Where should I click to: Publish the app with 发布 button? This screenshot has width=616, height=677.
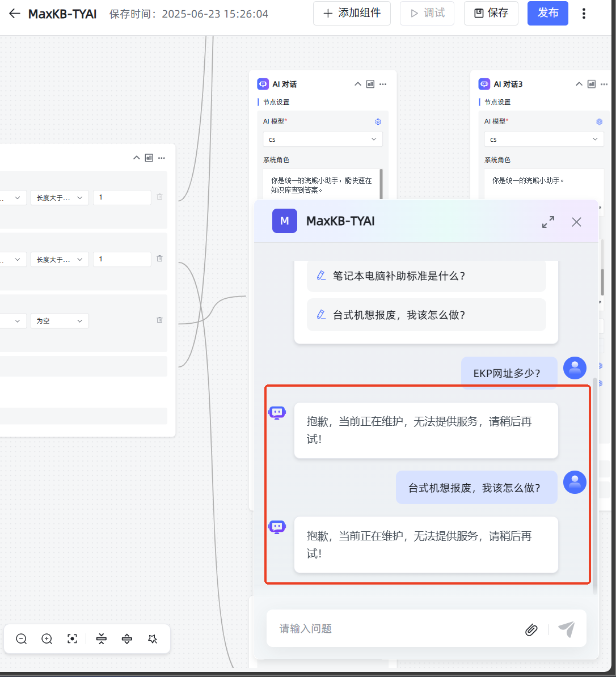point(548,14)
